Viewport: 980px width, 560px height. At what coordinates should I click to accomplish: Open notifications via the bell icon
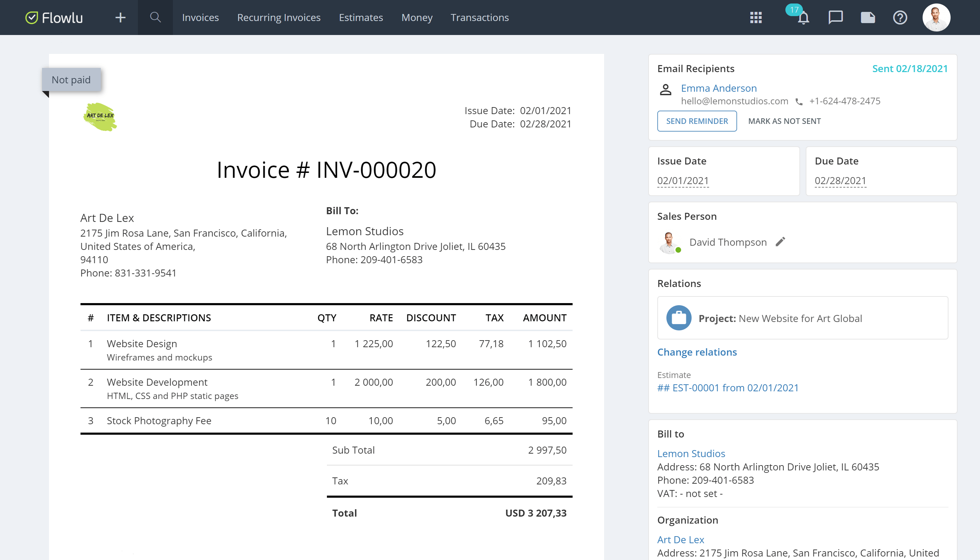click(804, 18)
